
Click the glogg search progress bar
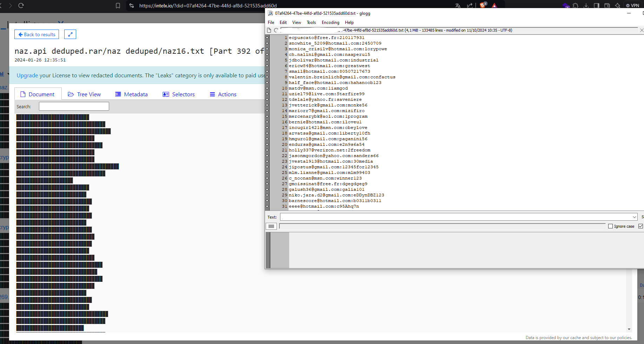(442, 226)
